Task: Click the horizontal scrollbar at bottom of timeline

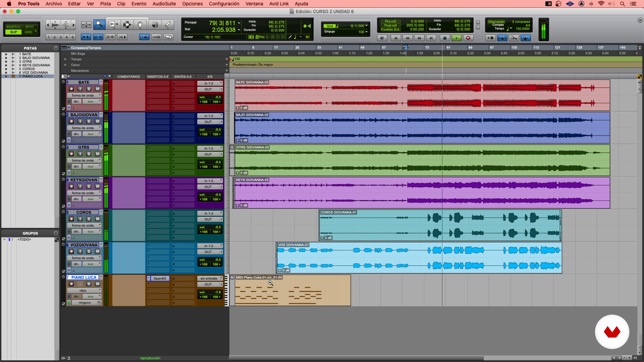Action: 357,358
